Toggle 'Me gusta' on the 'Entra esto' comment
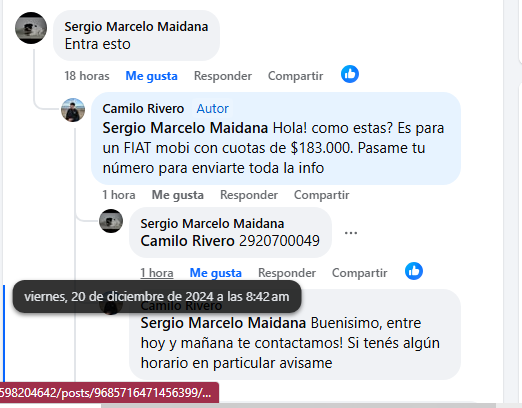The height and width of the screenshot is (408, 522). 151,76
